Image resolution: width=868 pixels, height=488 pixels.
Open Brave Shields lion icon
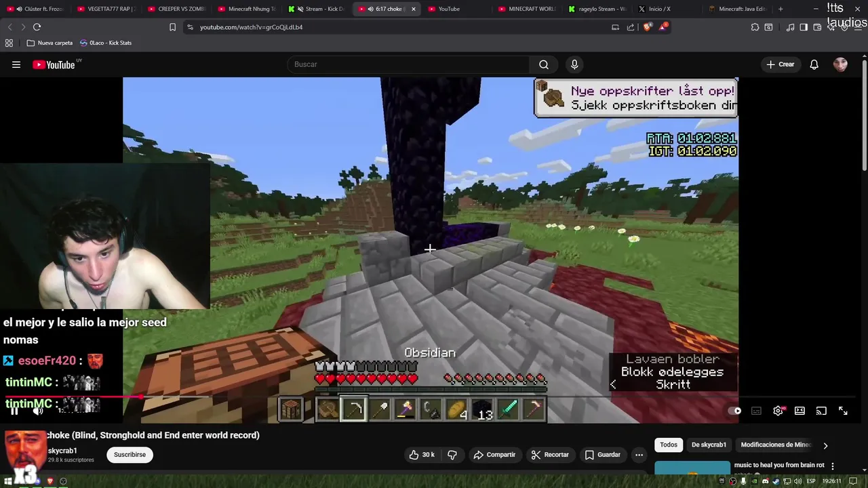click(x=647, y=27)
